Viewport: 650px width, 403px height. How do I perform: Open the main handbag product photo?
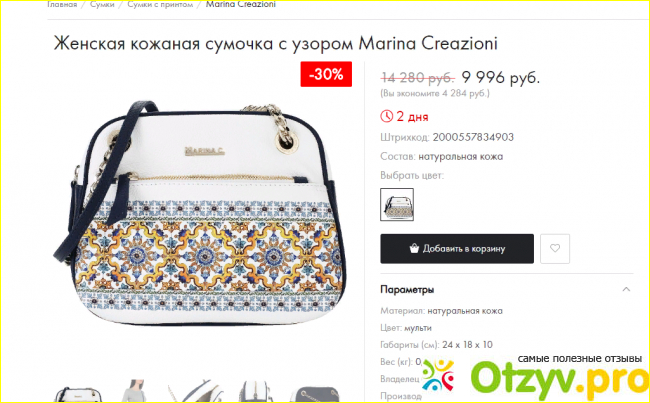tap(199, 214)
